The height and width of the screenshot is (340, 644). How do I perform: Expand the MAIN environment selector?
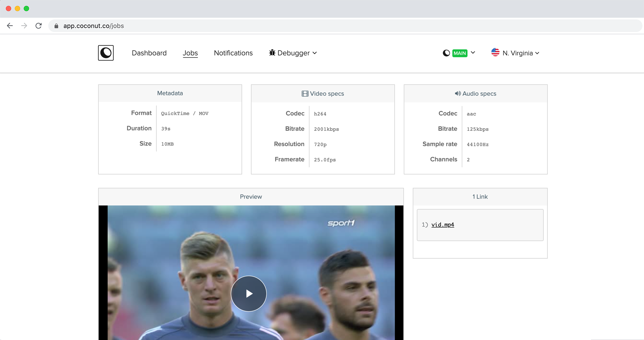(473, 53)
